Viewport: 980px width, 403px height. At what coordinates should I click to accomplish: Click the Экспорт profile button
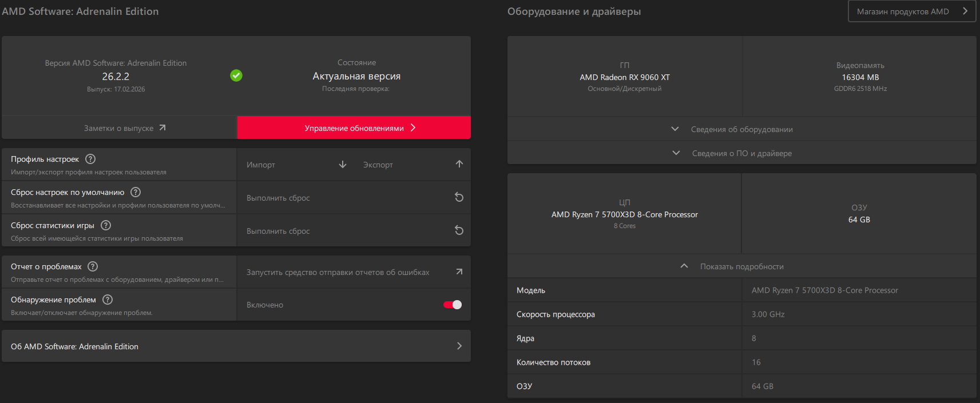coord(412,165)
